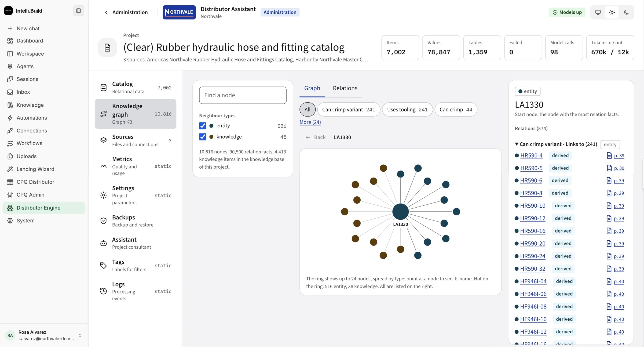Uncheck the knowledge neighbour type
Screen dimensions: 644x347
pyautogui.click(x=203, y=137)
